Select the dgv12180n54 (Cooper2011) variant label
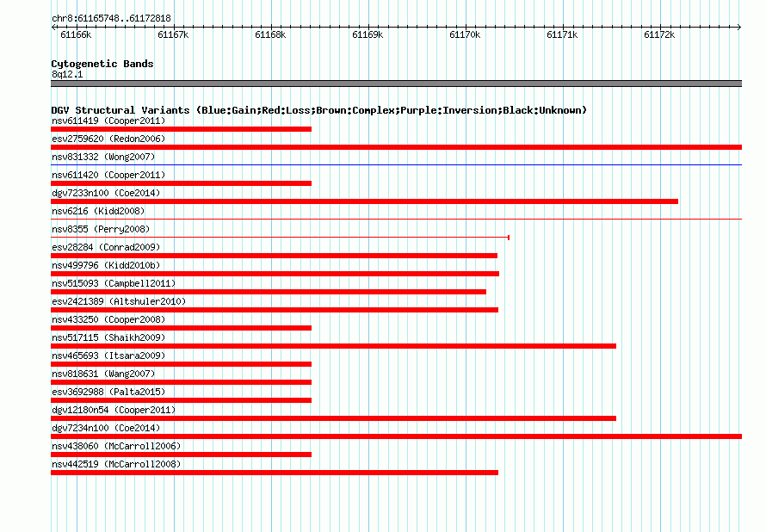The height and width of the screenshot is (532, 766). [114, 410]
